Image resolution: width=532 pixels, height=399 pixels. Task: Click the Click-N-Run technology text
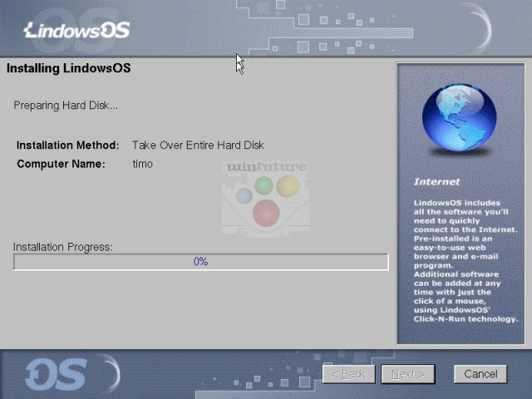465,319
